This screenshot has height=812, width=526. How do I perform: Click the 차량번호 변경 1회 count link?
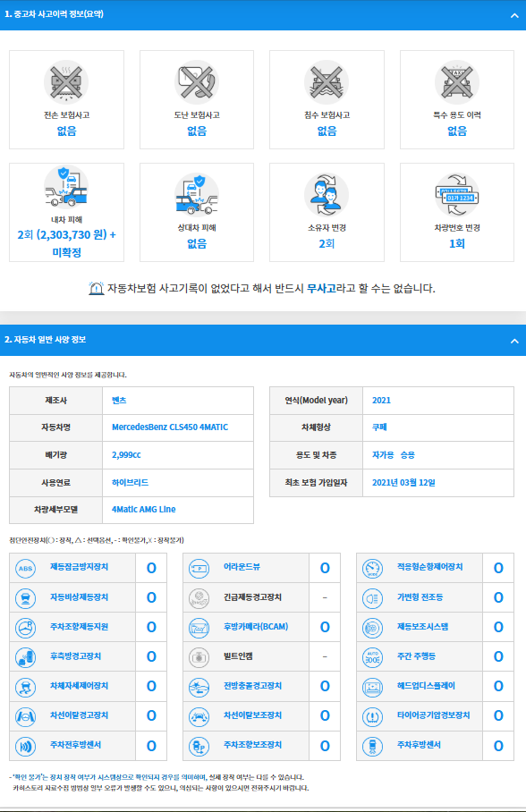456,244
